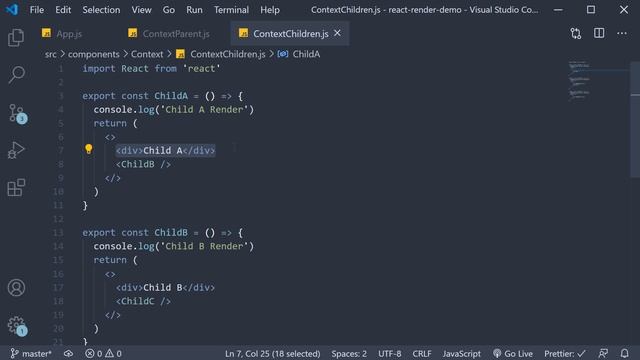Image resolution: width=640 pixels, height=360 pixels.
Task: Click the components breadcrumb
Action: pos(93,54)
